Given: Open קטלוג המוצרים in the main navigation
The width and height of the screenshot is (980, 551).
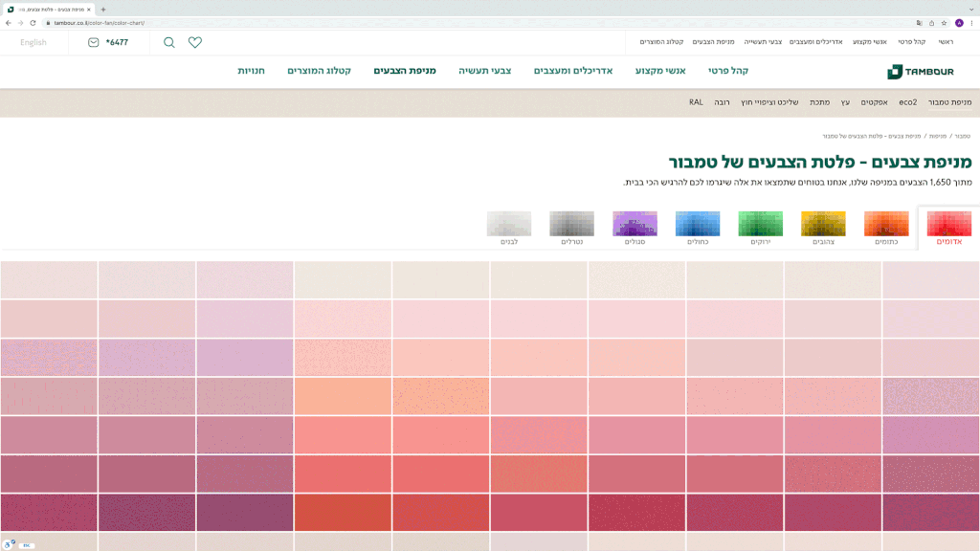Looking at the screenshot, I should [319, 71].
